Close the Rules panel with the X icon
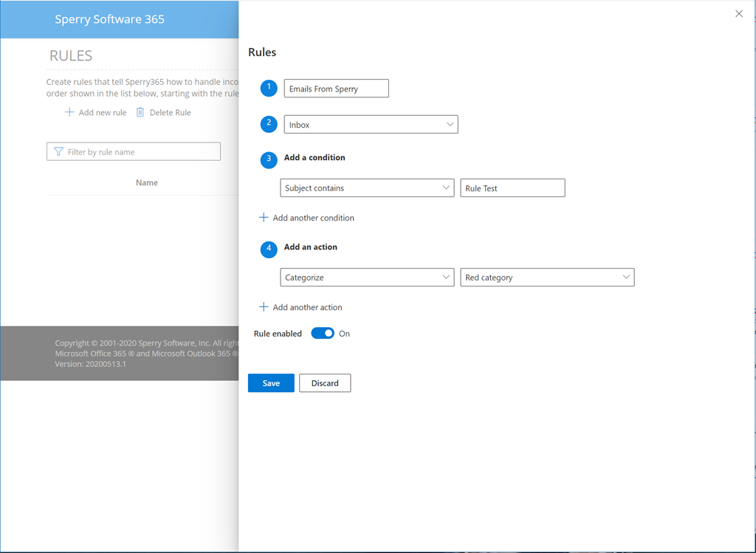The image size is (756, 553). [738, 13]
